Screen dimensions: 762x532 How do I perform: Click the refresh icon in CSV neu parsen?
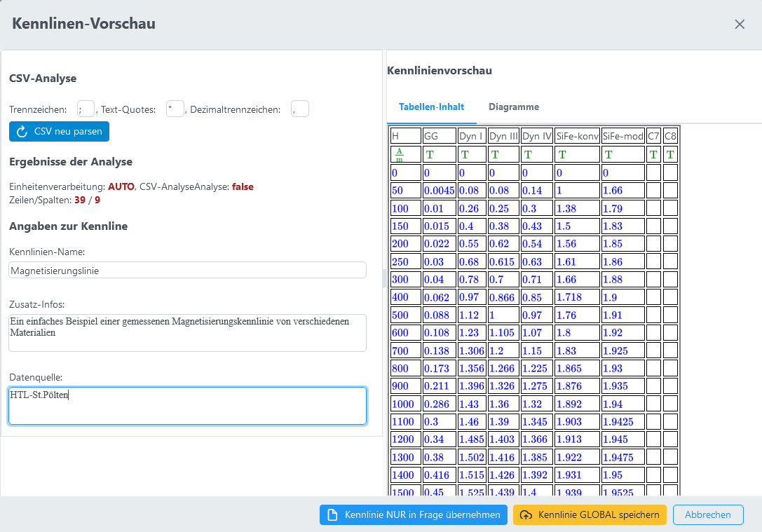[22, 132]
